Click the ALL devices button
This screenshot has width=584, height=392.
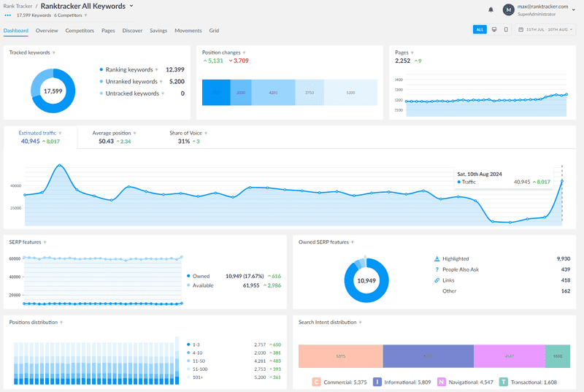[480, 30]
